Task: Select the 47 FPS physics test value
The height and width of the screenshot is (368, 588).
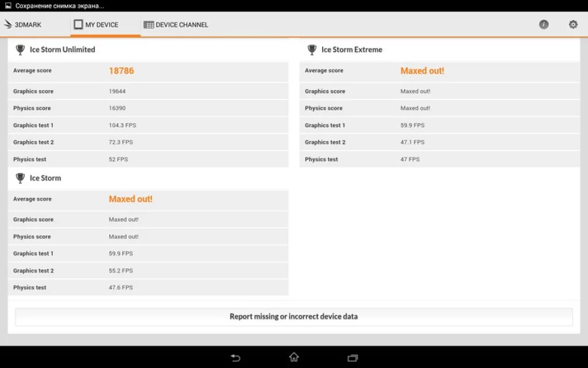Action: click(x=410, y=159)
